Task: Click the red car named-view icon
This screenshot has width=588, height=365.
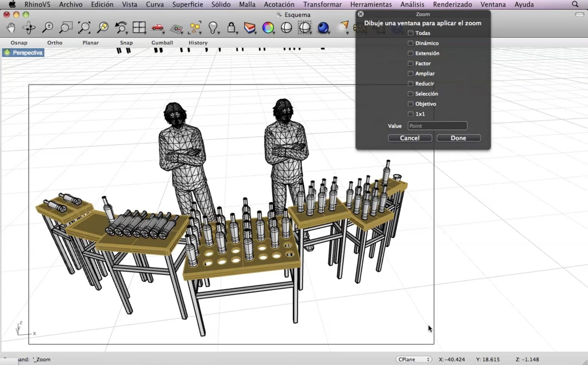Action: click(158, 28)
